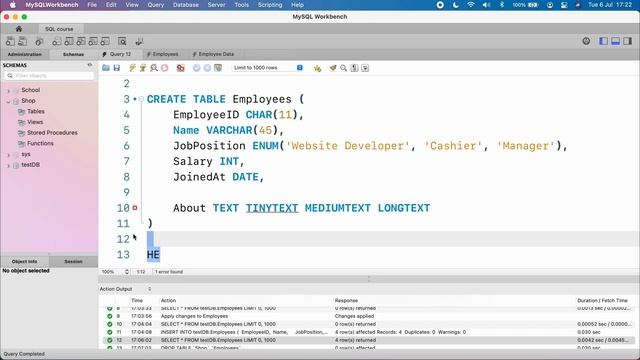Show find panel magnifier in editor toolbar
Image resolution: width=640 pixels, height=360 pixels.
pos(344,68)
